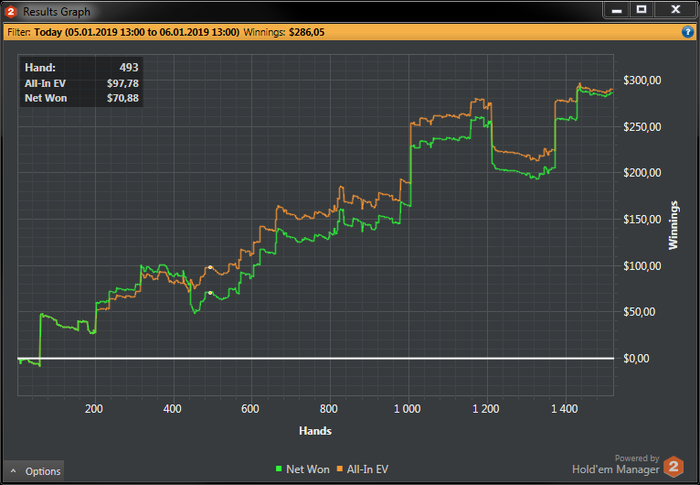
Task: Close the Results Graph window
Action: pos(675,10)
